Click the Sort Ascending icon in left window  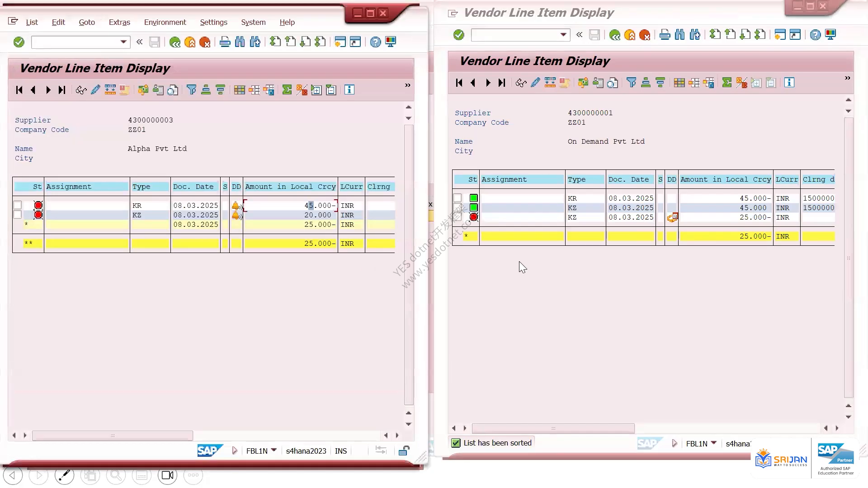(x=206, y=90)
